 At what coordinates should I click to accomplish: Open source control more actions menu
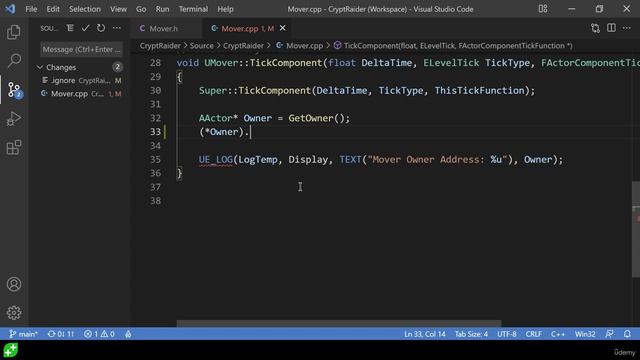[117, 28]
